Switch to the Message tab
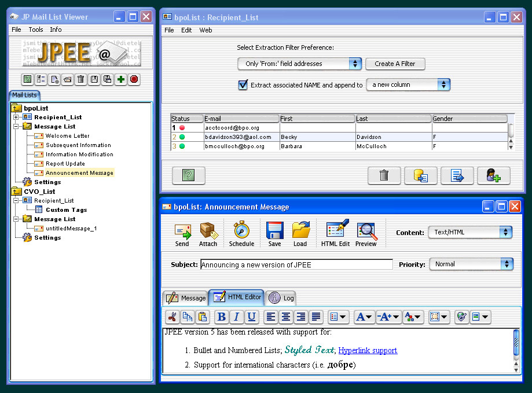 click(x=186, y=297)
